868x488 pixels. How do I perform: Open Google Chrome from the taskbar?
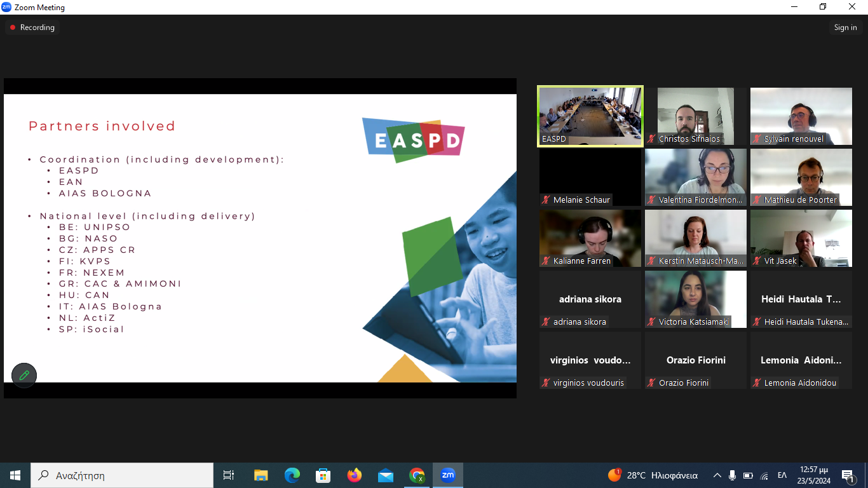tap(417, 475)
